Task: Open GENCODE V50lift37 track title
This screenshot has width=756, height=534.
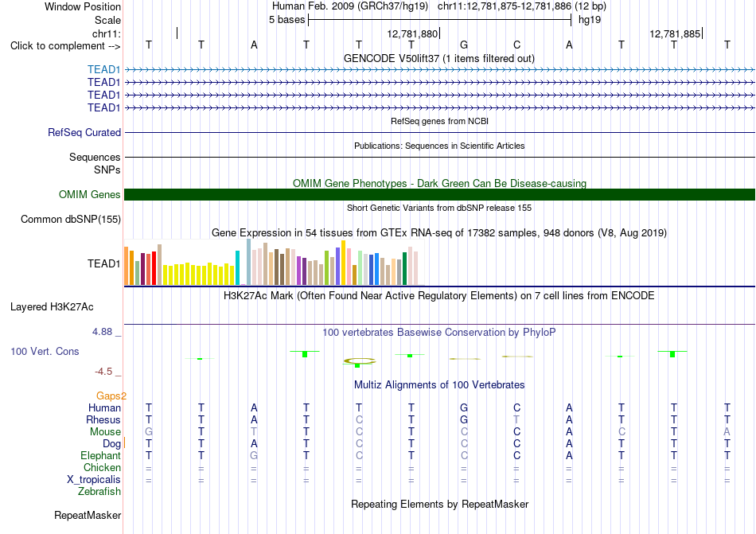Action: [439, 58]
